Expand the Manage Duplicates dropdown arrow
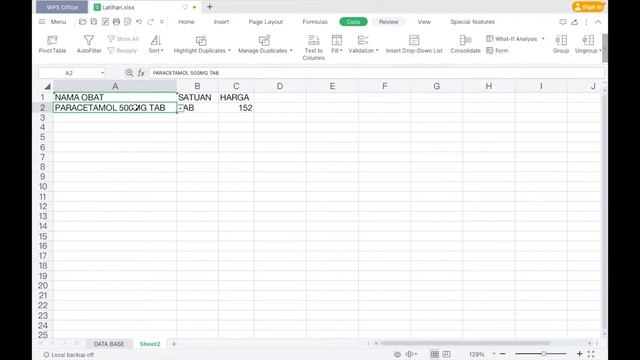Image resolution: width=640 pixels, height=360 pixels. click(291, 51)
